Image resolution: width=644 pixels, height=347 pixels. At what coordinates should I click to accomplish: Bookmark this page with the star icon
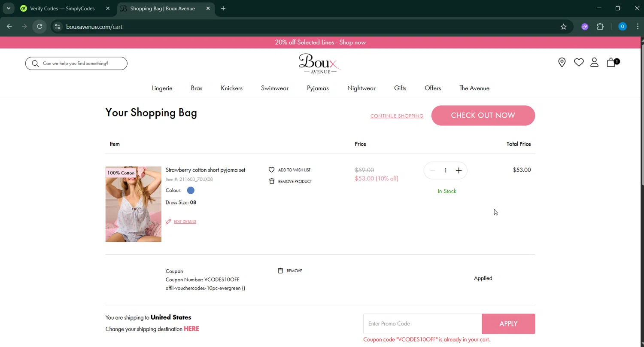564,27
